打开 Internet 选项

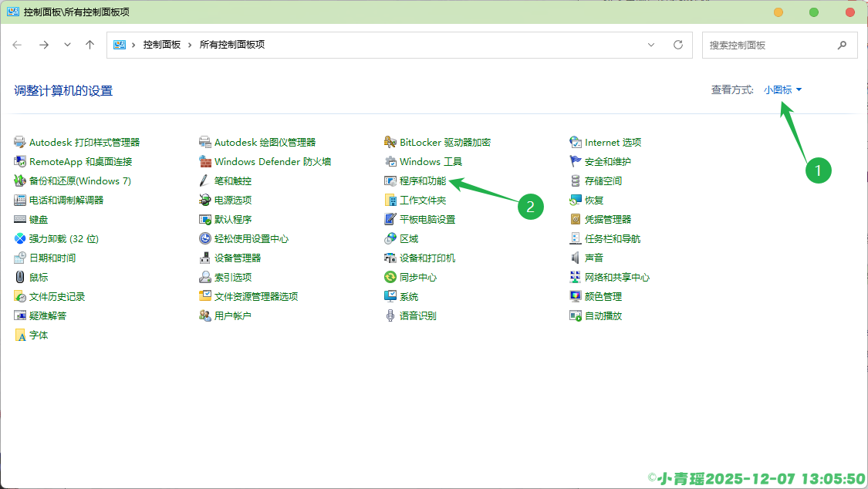pyautogui.click(x=613, y=141)
